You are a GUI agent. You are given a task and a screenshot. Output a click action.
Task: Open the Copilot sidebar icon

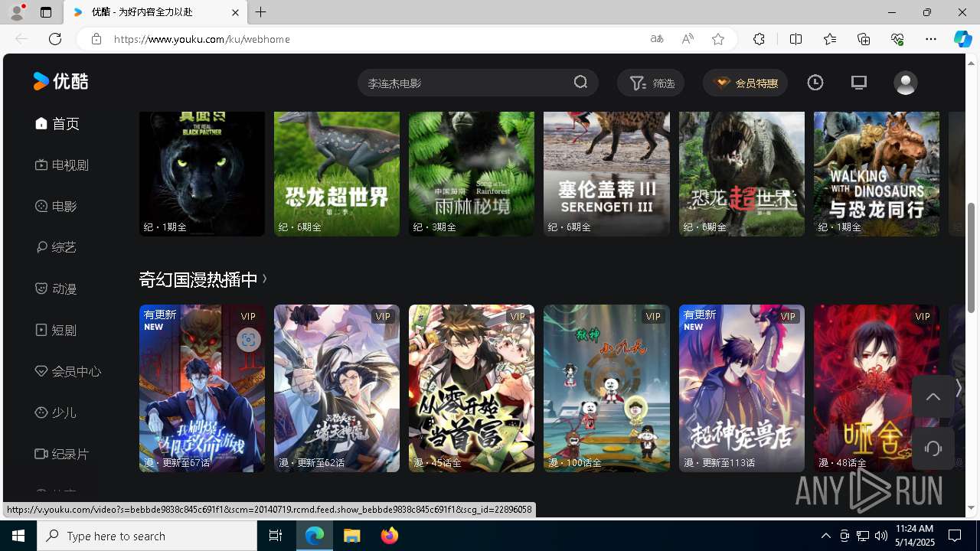(962, 39)
